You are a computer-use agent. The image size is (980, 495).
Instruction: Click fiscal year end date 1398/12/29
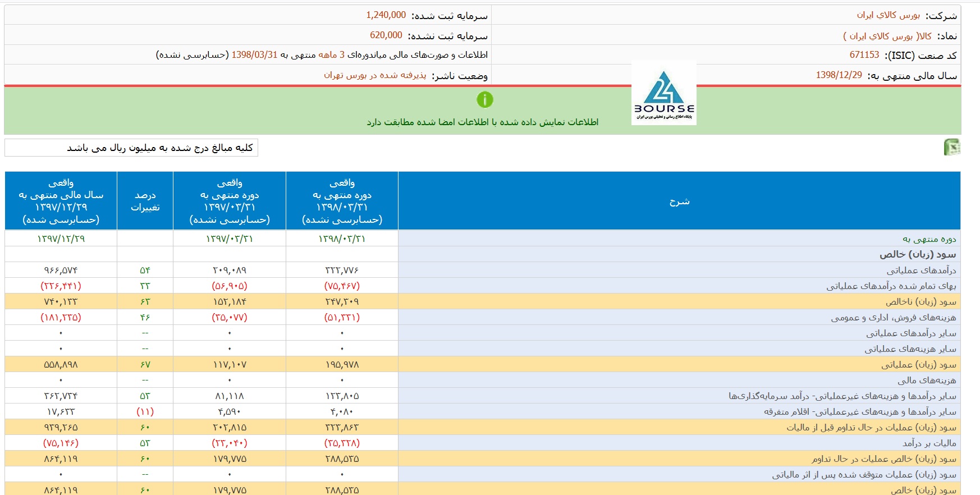pos(839,75)
